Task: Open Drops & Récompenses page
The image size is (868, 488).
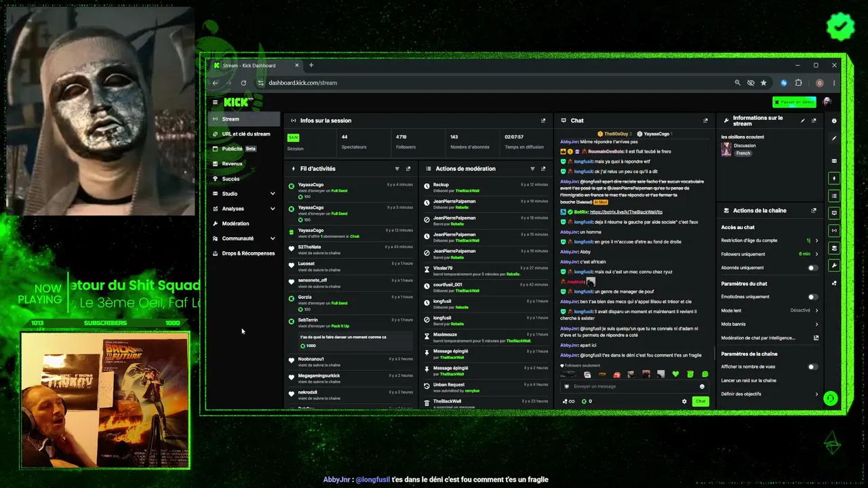Action: [x=244, y=253]
